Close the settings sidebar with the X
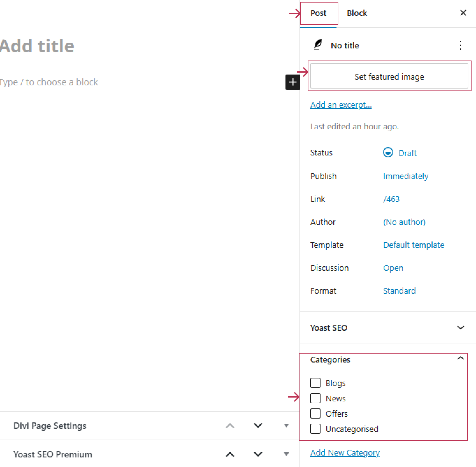This screenshot has width=476, height=467. (x=463, y=13)
